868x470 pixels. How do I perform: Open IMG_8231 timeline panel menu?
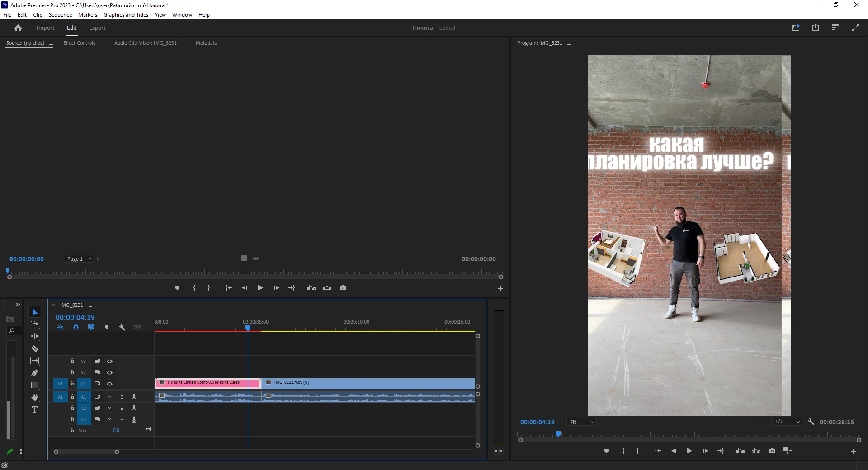pos(90,305)
